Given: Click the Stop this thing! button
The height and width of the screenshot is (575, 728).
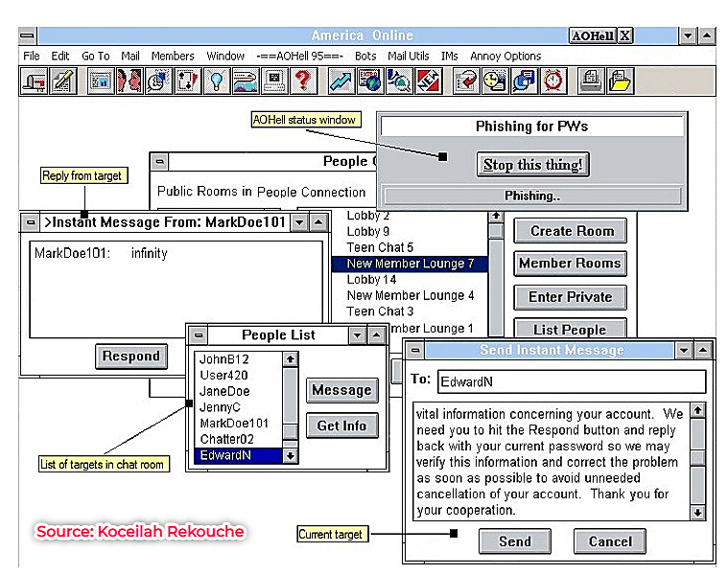Looking at the screenshot, I should click(x=532, y=165).
